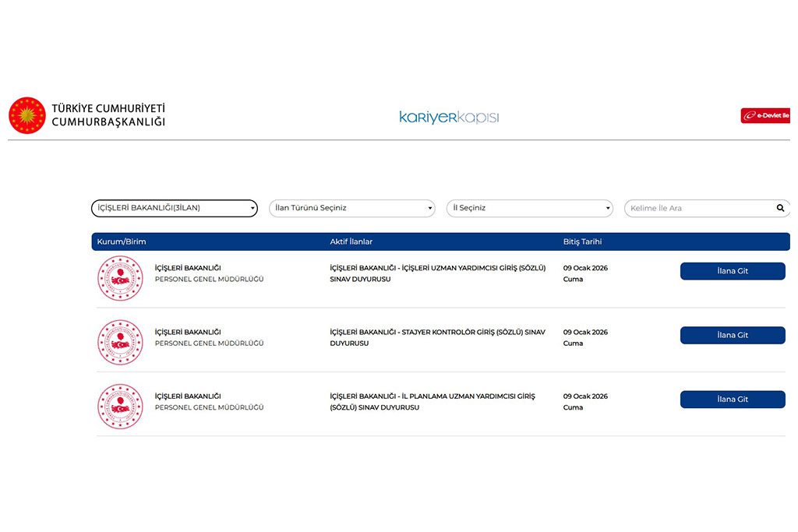The width and height of the screenshot is (798, 532).
Task: Click the Bitiş Tarihi column header
Action: [582, 241]
